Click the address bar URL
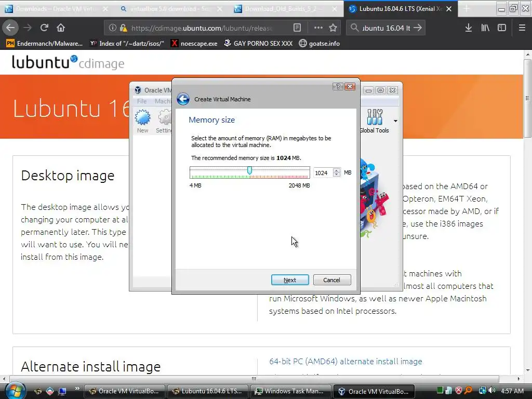 202,28
